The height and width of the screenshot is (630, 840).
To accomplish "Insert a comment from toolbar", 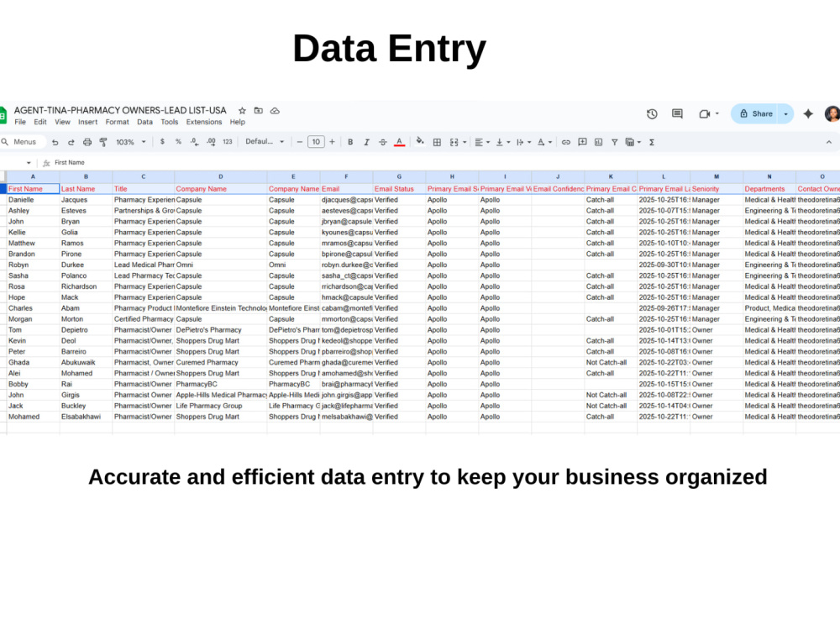I will (x=582, y=142).
